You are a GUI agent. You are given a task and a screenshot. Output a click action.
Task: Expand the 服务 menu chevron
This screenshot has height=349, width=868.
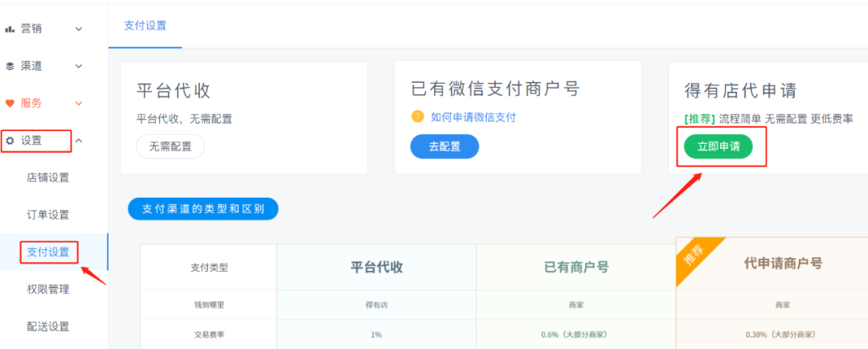click(79, 103)
